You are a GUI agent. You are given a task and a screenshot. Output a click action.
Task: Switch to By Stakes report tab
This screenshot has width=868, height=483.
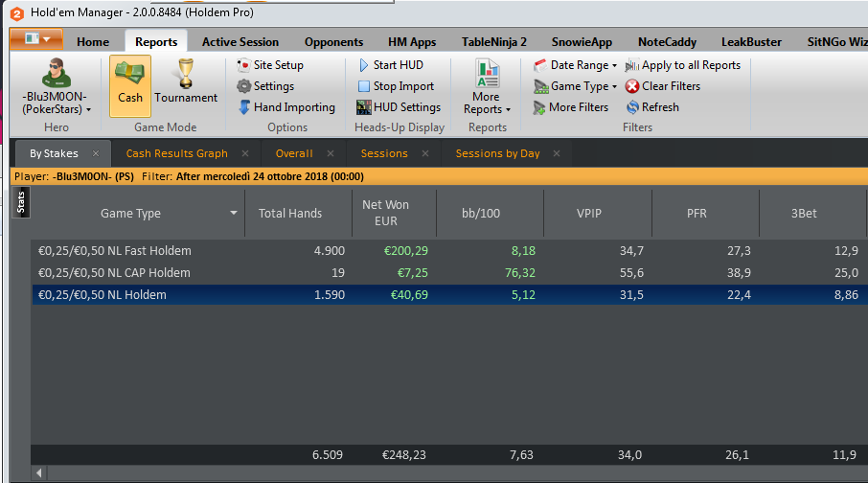(x=54, y=153)
